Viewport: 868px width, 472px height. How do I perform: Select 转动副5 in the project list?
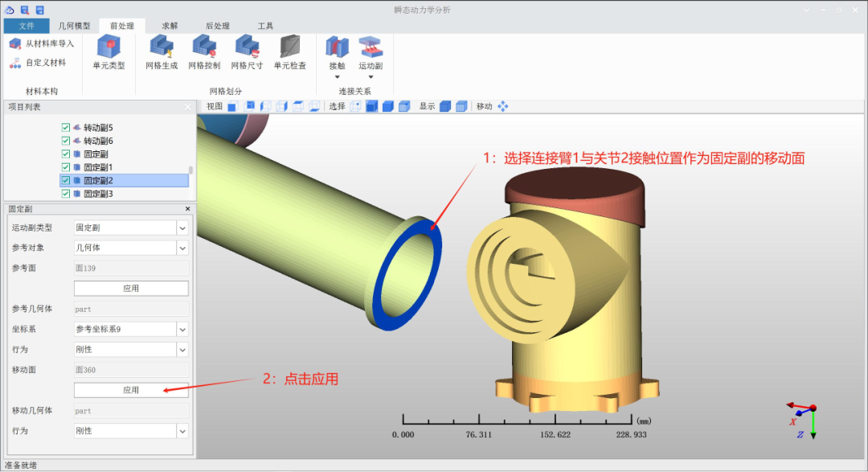99,127
